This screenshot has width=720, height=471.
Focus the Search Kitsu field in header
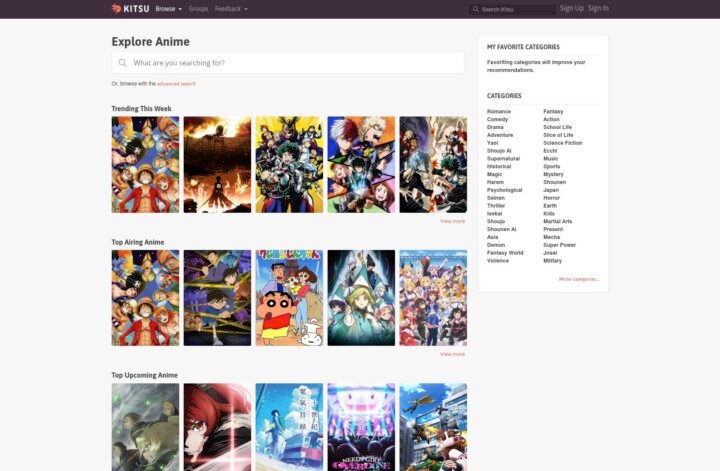tap(517, 9)
